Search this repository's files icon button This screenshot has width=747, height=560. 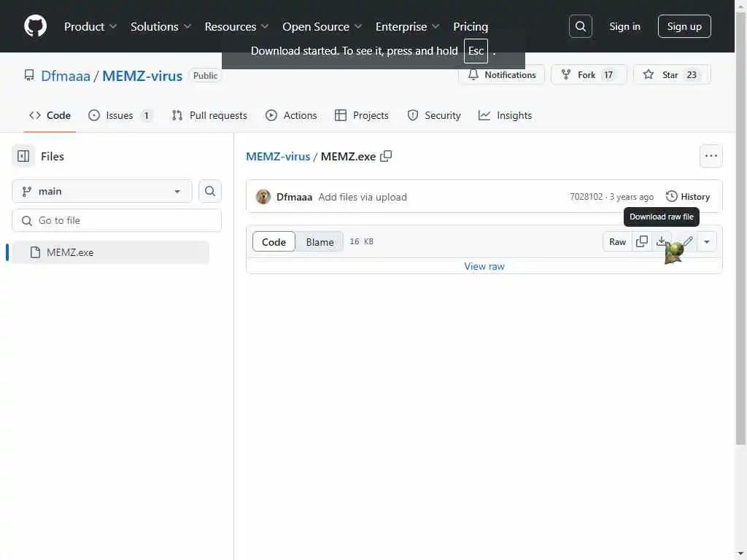click(x=210, y=191)
